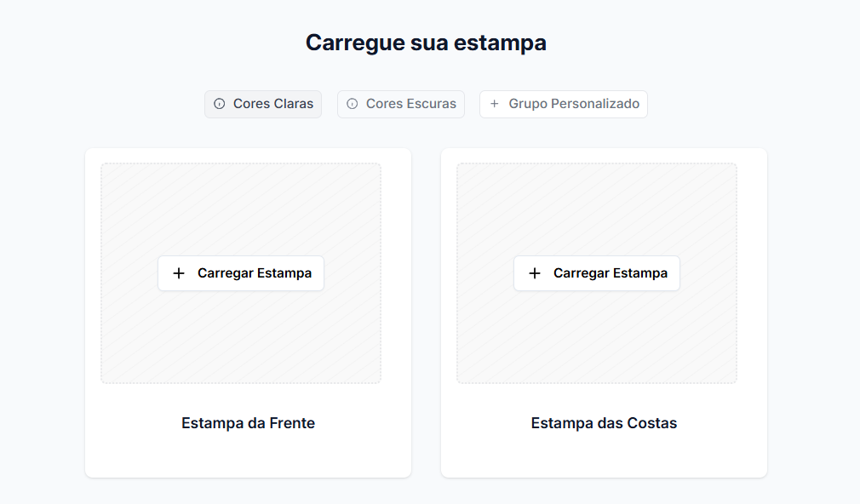Viewport: 860px width, 504px height.
Task: Click the plus icon in the back upload button
Action: pos(535,273)
